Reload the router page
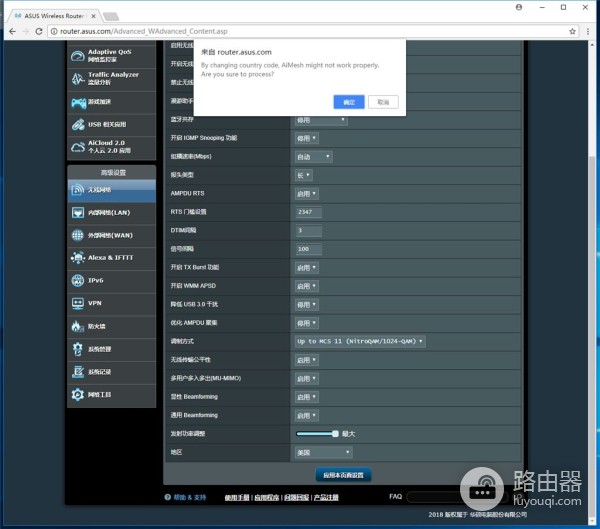Image resolution: width=600 pixels, height=529 pixels. 39,31
